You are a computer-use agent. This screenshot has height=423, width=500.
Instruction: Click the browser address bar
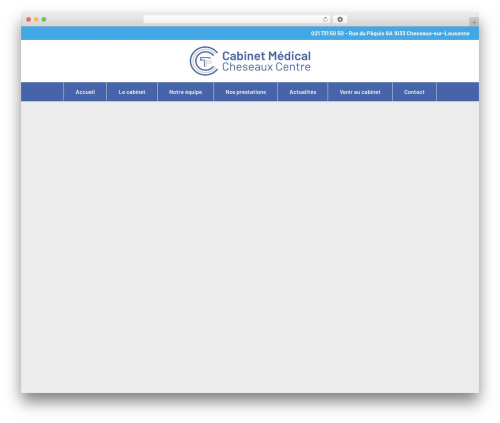tap(237, 19)
